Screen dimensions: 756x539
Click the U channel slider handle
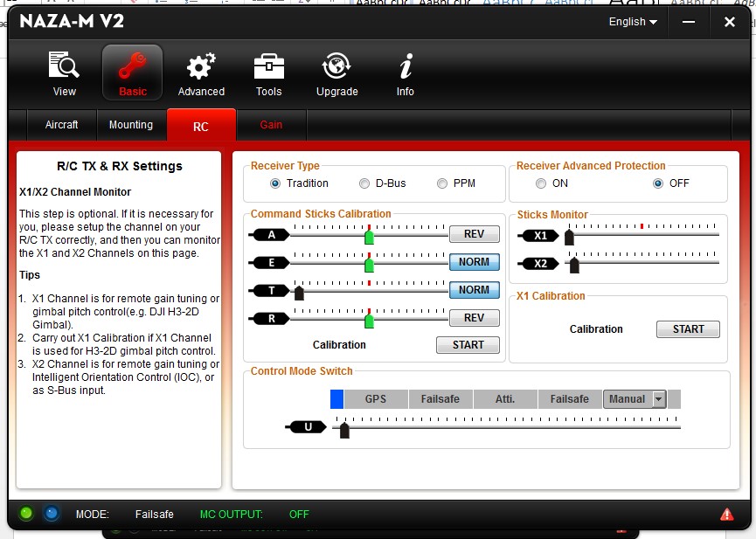click(344, 430)
